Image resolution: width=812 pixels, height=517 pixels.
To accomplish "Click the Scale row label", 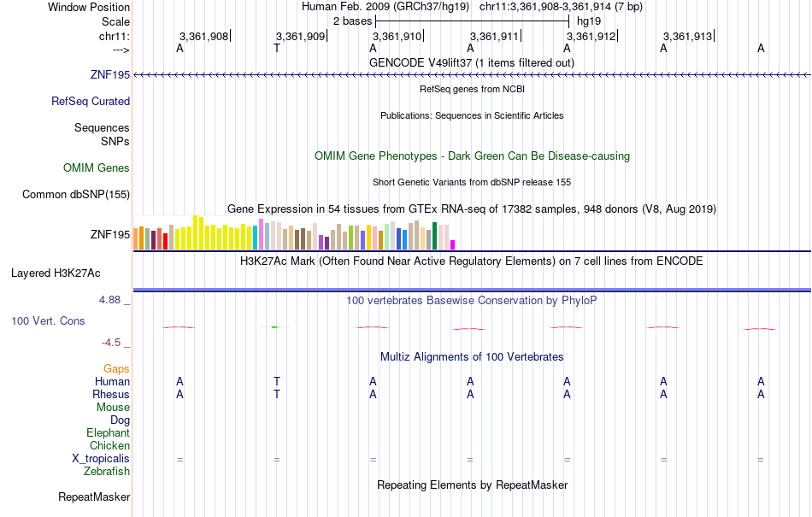I will [x=115, y=21].
